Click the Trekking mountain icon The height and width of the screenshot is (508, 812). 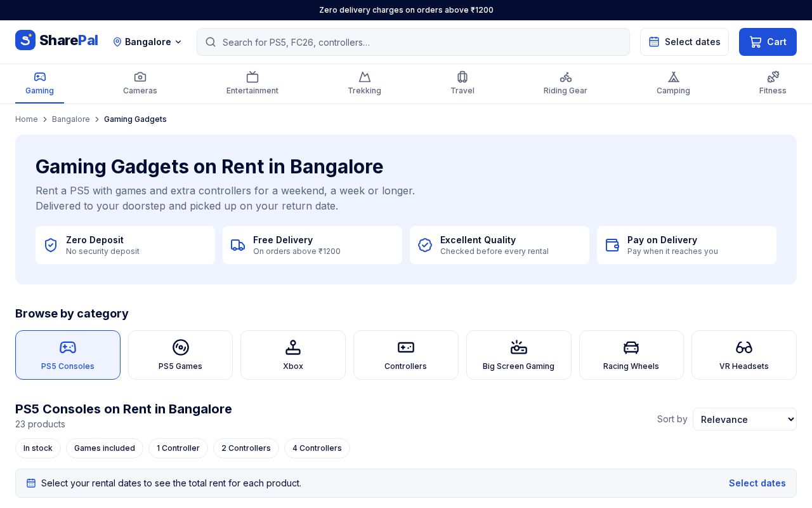point(365,77)
